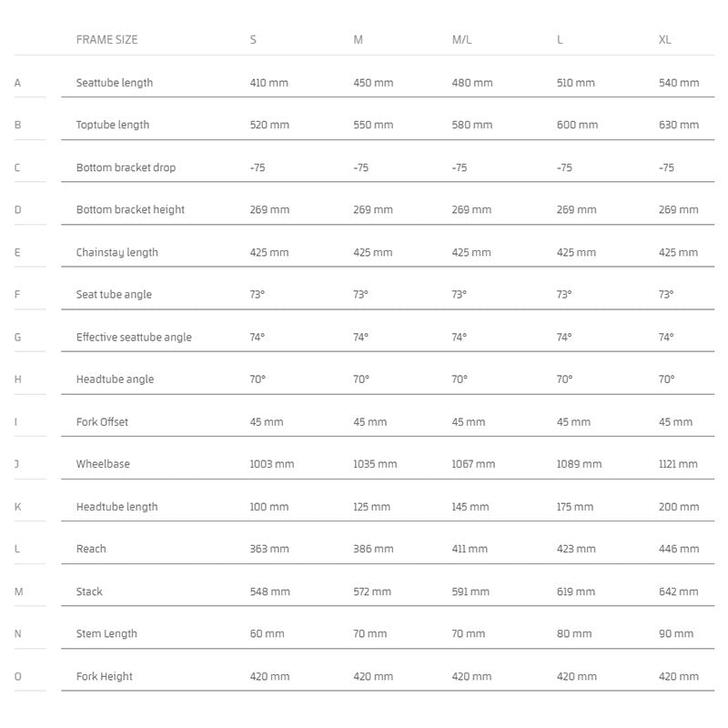Viewport: 728px width, 728px height.
Task: Select the Chainstay length row label
Action: (x=117, y=253)
